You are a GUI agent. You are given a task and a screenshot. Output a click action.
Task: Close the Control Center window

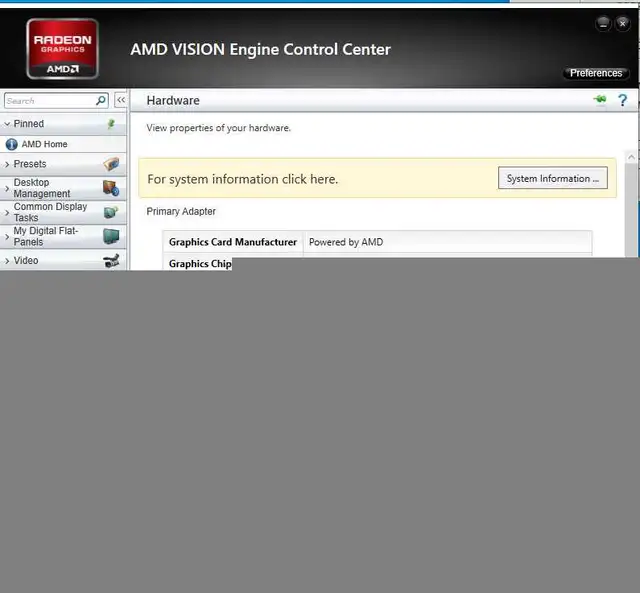click(622, 24)
